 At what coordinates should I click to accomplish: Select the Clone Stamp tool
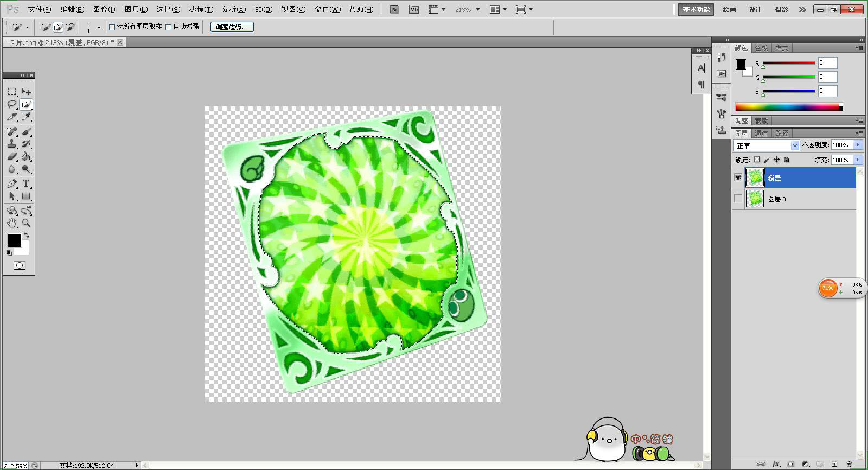coord(12,144)
